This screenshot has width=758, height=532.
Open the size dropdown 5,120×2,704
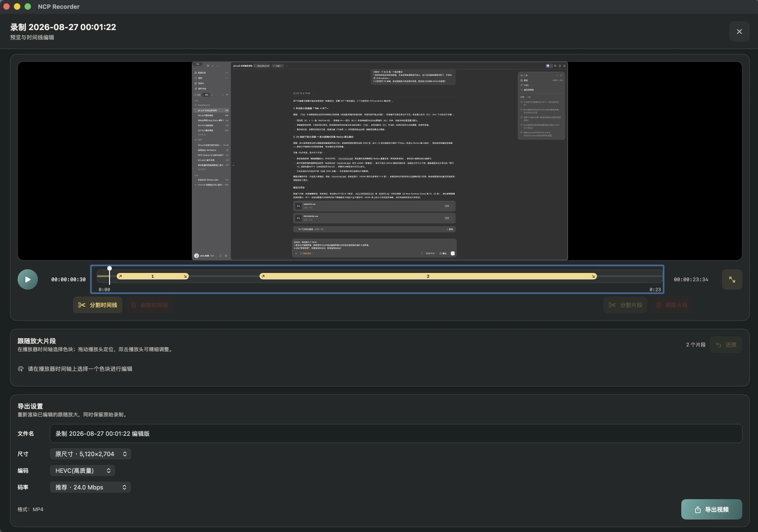[91, 454]
